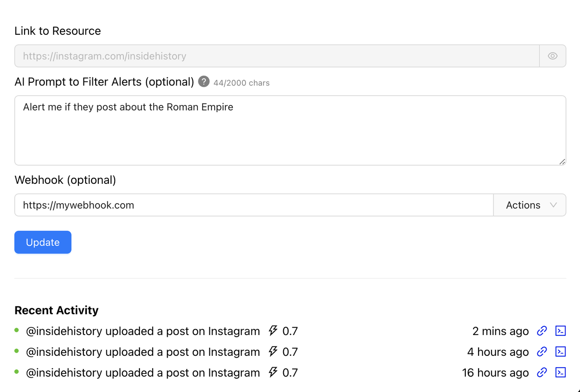Screen dimensions: 580x392
Task: Open the terminal icon on the newest activity
Action: 561,331
